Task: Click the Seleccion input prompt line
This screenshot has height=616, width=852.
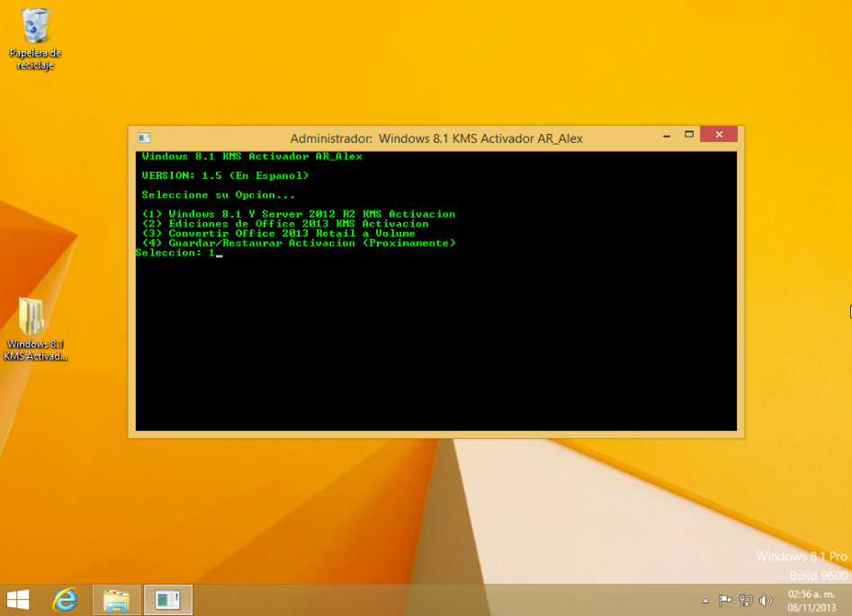Action: click(x=177, y=254)
